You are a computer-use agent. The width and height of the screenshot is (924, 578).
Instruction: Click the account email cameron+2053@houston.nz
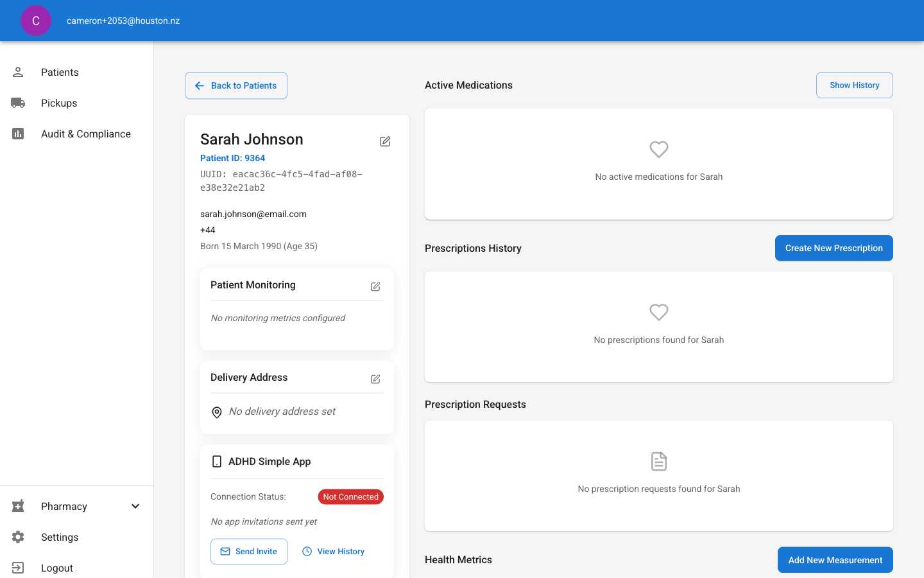(123, 21)
